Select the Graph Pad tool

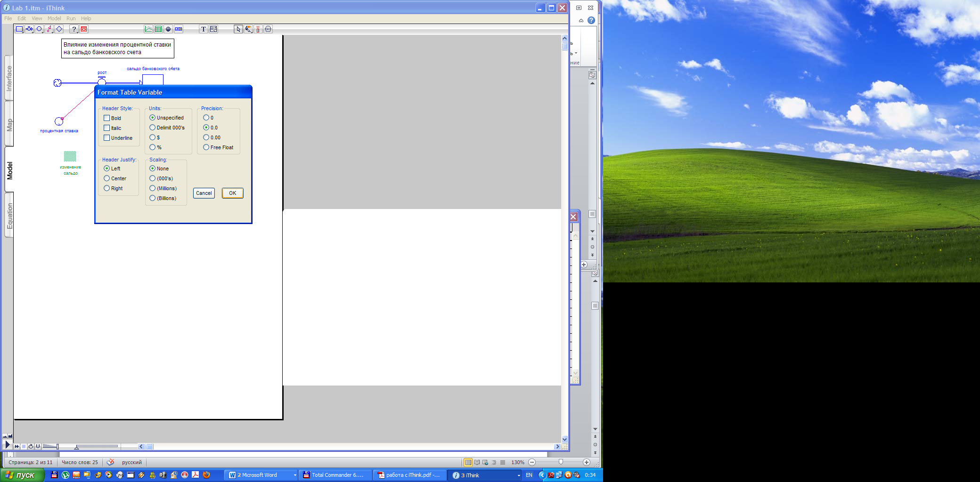pos(148,29)
